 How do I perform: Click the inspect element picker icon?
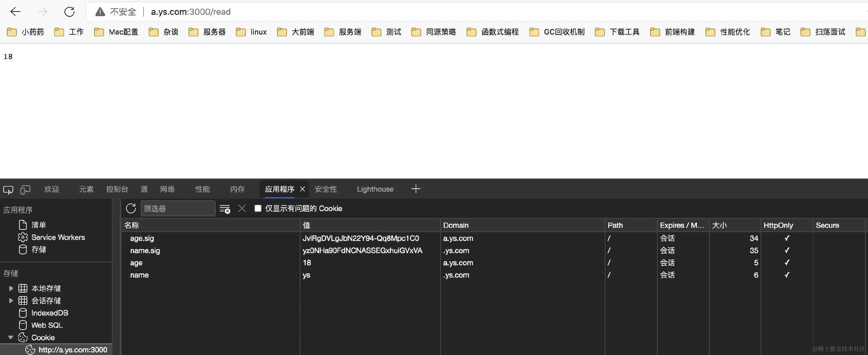tap(8, 190)
